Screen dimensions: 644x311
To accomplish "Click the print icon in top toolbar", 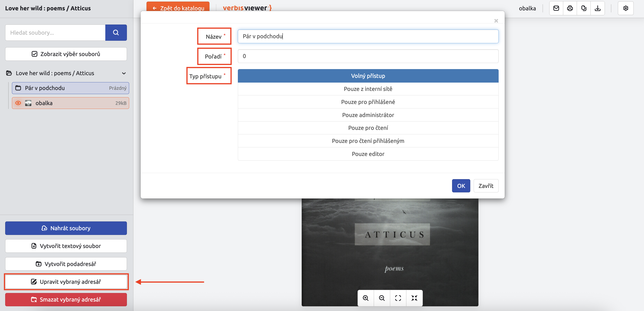I will coord(570,8).
